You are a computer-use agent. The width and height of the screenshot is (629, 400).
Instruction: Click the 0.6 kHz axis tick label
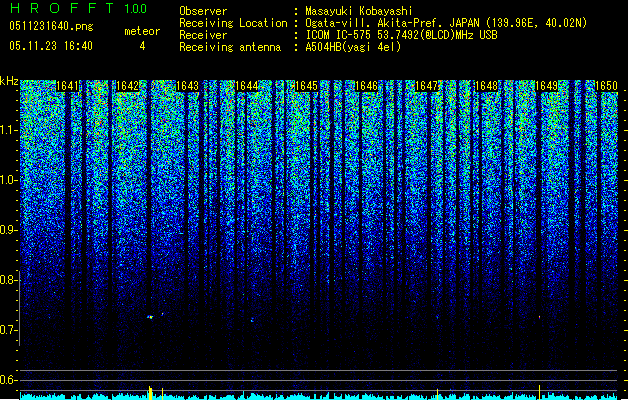8,380
